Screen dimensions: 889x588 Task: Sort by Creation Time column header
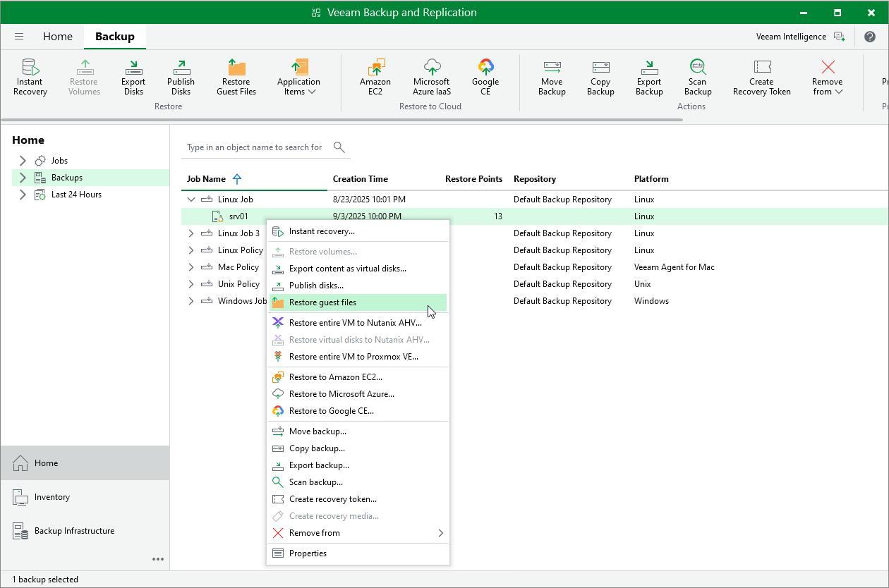point(361,179)
